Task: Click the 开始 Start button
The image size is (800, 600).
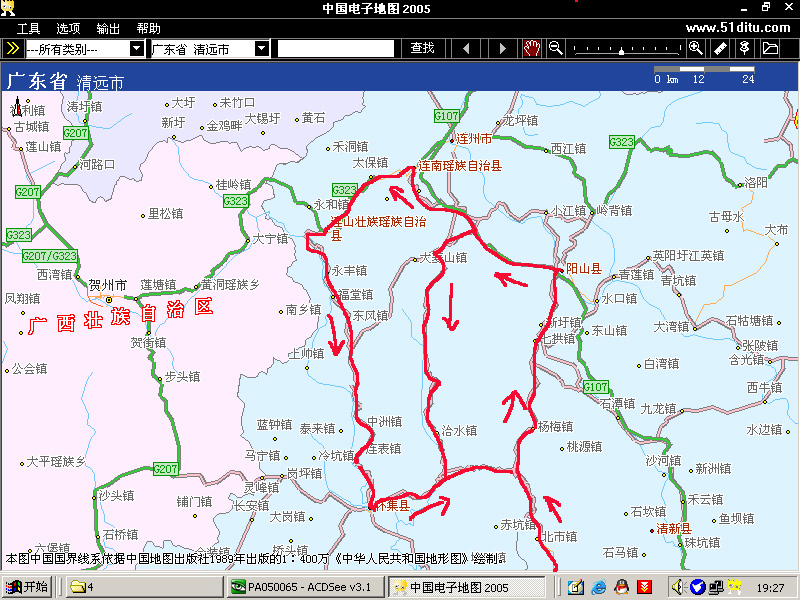Action: [27, 587]
